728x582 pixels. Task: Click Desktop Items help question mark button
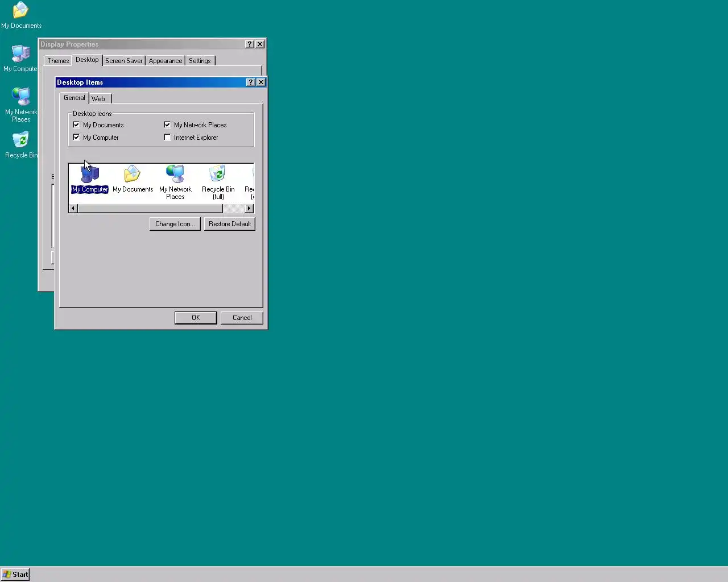251,82
